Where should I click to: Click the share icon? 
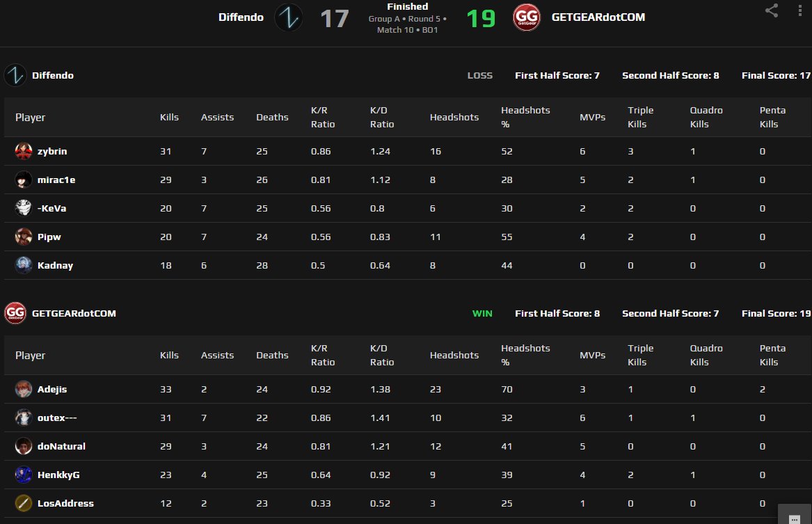click(x=772, y=11)
